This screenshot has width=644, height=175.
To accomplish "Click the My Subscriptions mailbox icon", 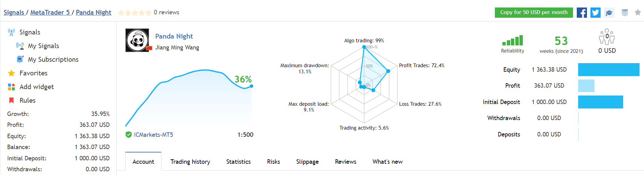I will pyautogui.click(x=20, y=59).
